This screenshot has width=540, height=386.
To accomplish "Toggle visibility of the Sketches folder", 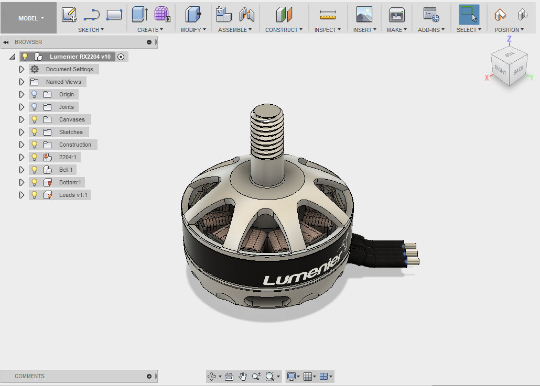I will click(x=34, y=132).
